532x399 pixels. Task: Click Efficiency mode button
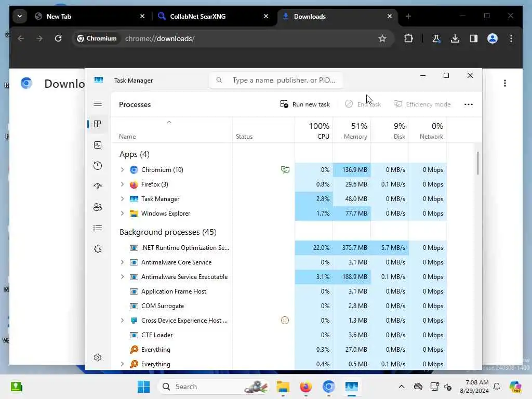coord(422,104)
